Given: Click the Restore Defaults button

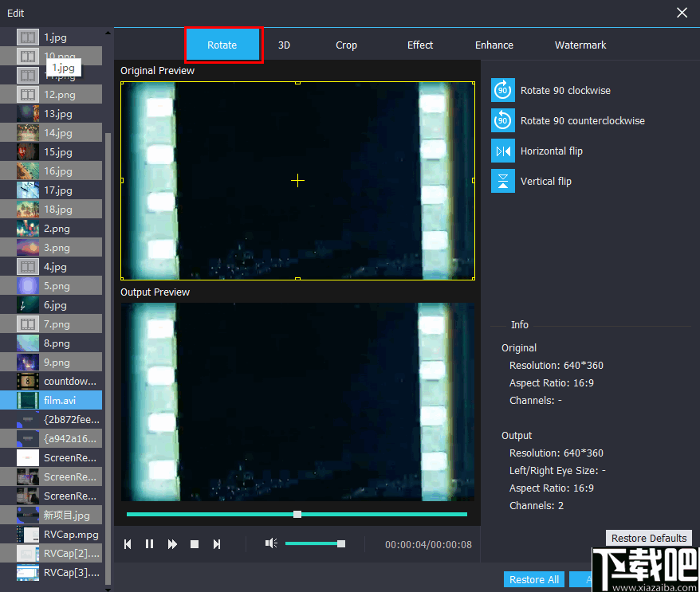Looking at the screenshot, I should (x=648, y=538).
